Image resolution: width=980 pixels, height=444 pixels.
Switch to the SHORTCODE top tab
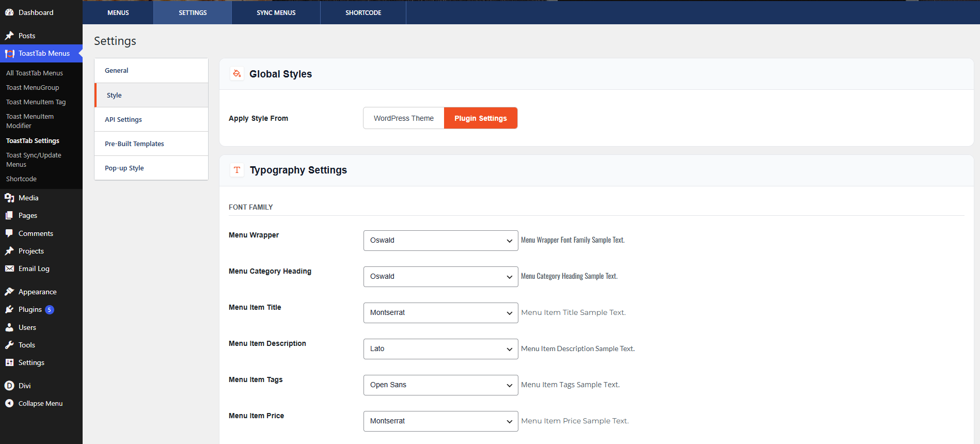pos(363,12)
